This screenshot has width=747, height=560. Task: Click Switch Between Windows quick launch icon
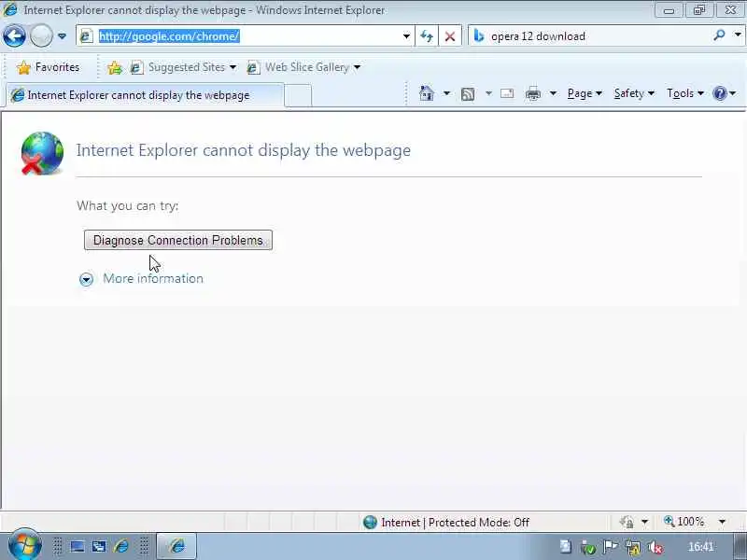point(99,546)
